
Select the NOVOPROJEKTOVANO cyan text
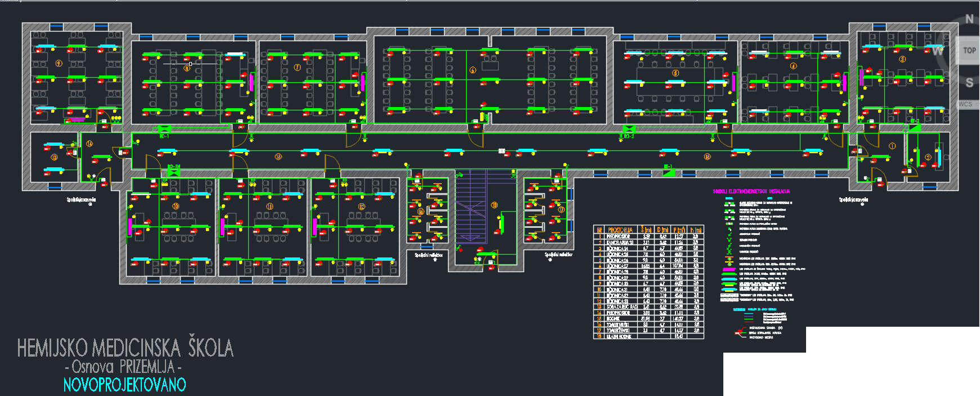pyautogui.click(x=124, y=385)
